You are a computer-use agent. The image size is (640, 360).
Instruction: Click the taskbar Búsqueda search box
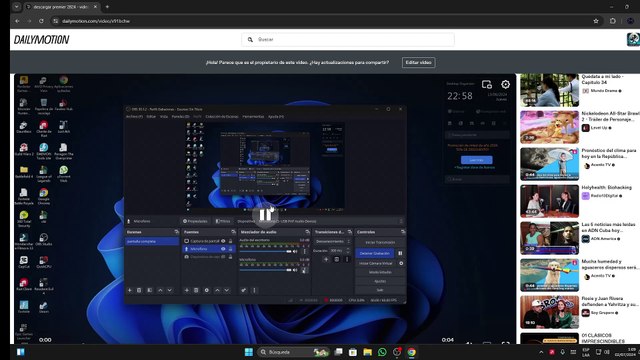tap(293, 352)
